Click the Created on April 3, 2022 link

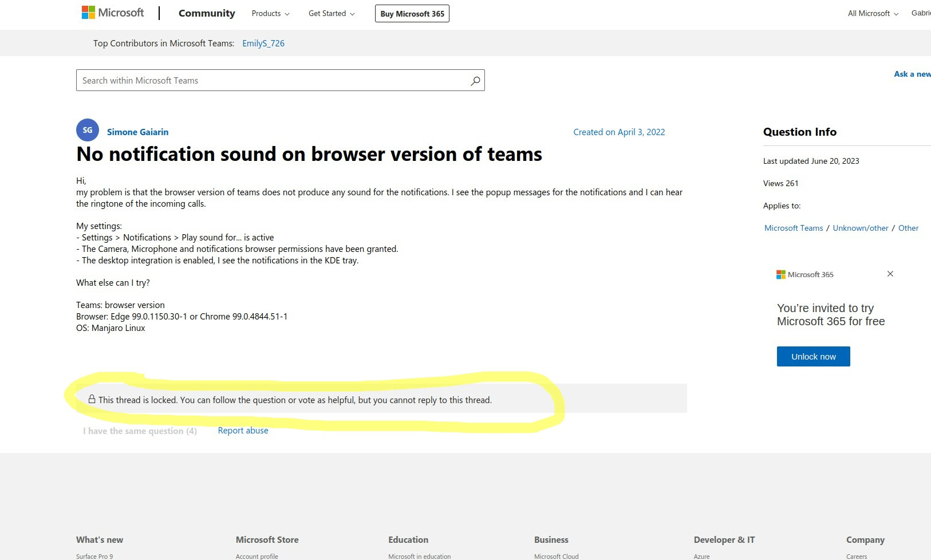pos(619,132)
